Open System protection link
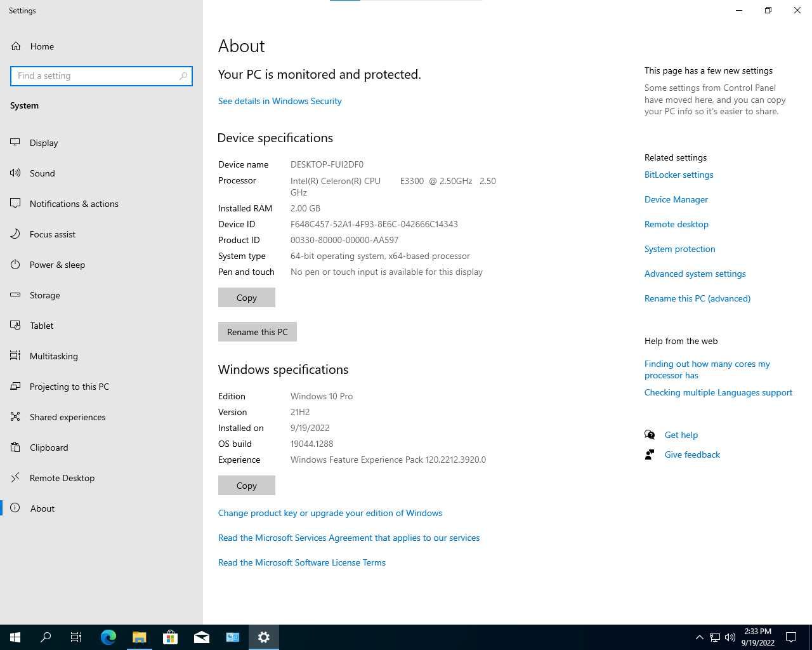812x650 pixels. click(680, 249)
